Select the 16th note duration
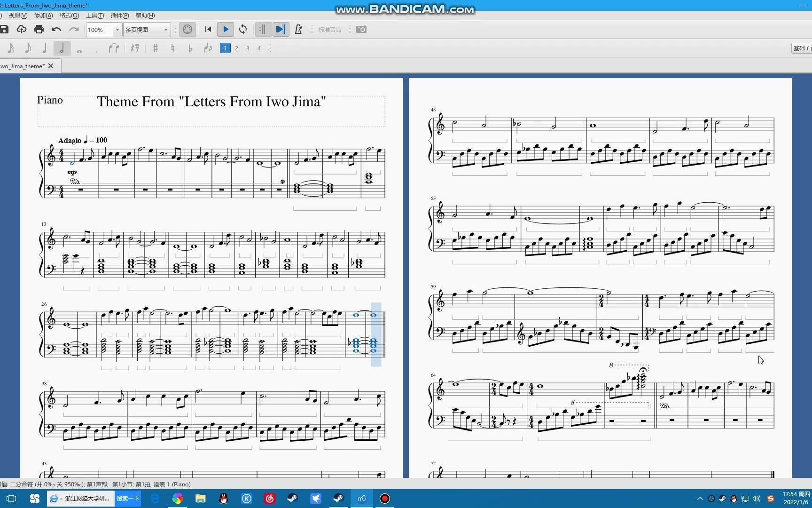Screen dimensions: 812x508 click(x=11, y=48)
